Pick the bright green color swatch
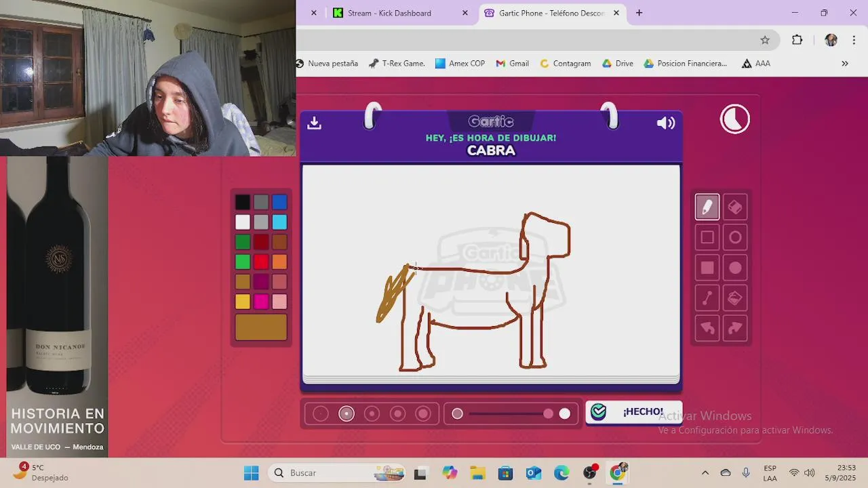868x488 pixels. tap(243, 262)
